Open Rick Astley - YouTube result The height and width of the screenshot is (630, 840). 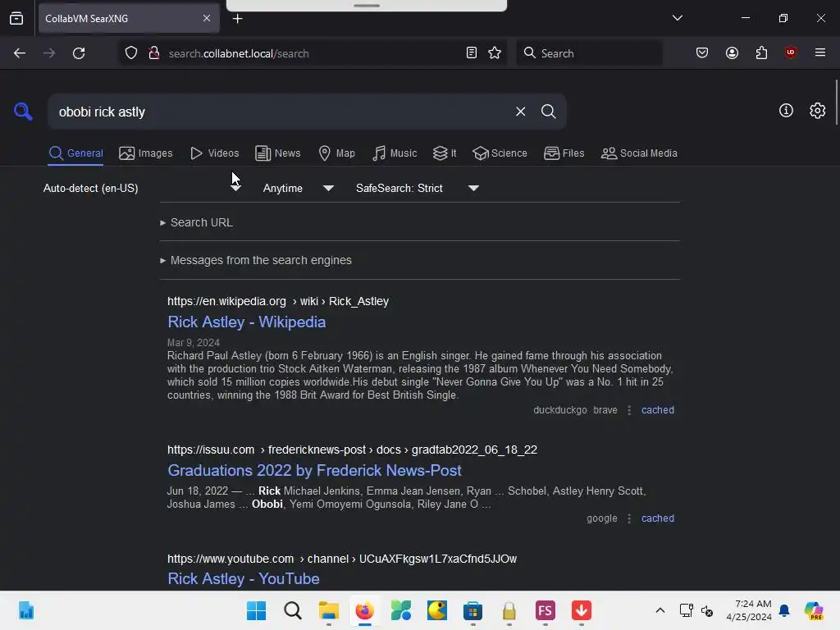244,578
